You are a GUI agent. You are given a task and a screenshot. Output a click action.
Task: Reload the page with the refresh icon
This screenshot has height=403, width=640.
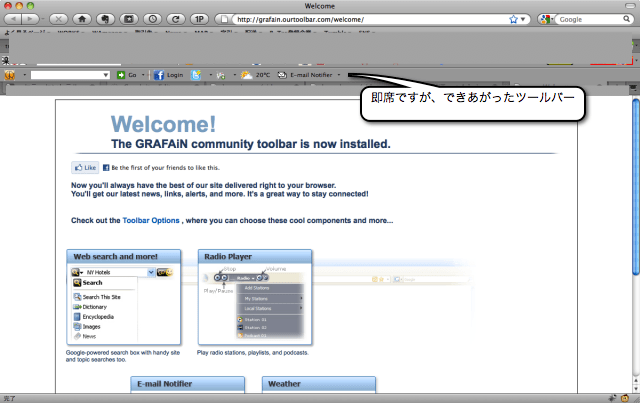pos(176,19)
